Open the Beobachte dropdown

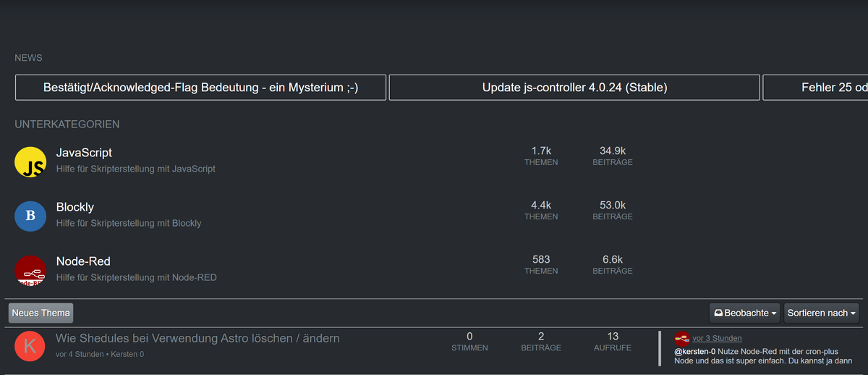(744, 313)
